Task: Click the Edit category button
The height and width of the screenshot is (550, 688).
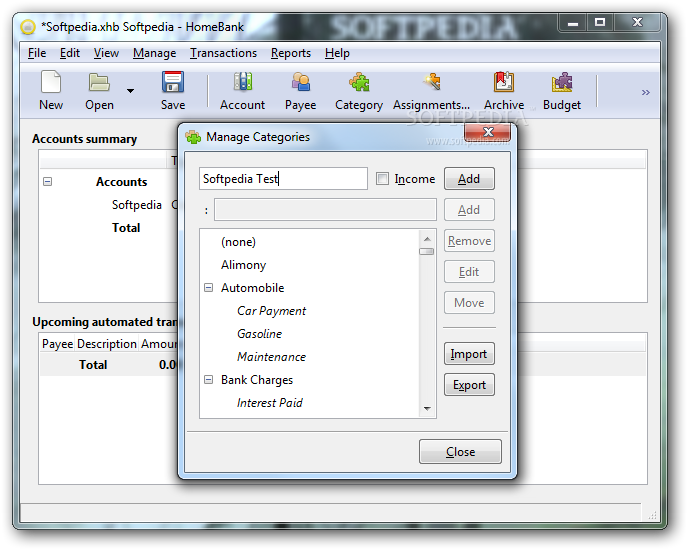Action: 469,272
